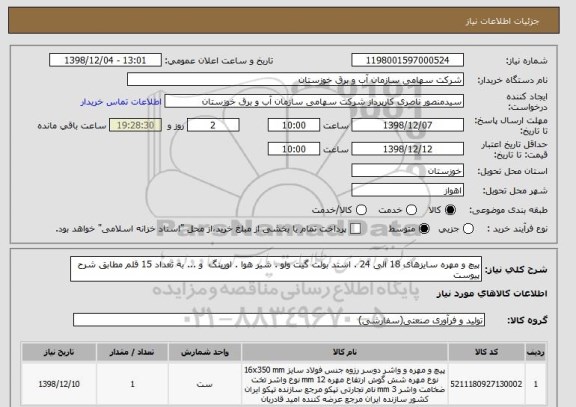576x407 pixels.
Task: Click the unit cell ست
Action: (205, 384)
